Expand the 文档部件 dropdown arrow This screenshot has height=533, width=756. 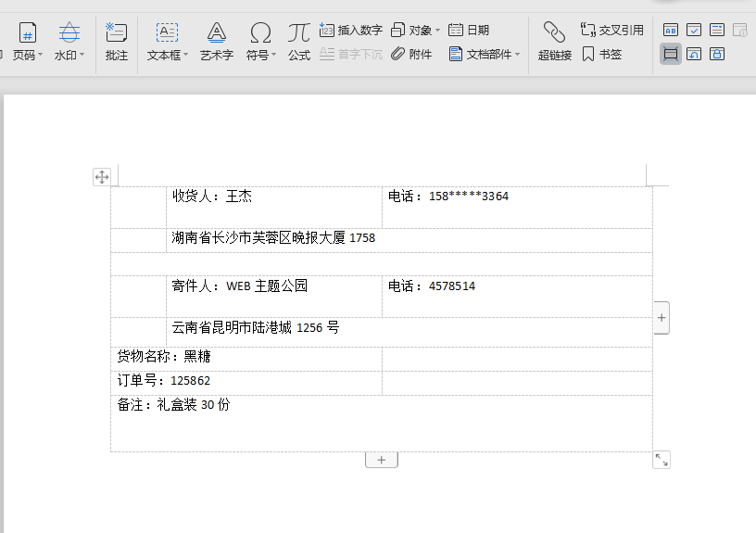point(517,54)
